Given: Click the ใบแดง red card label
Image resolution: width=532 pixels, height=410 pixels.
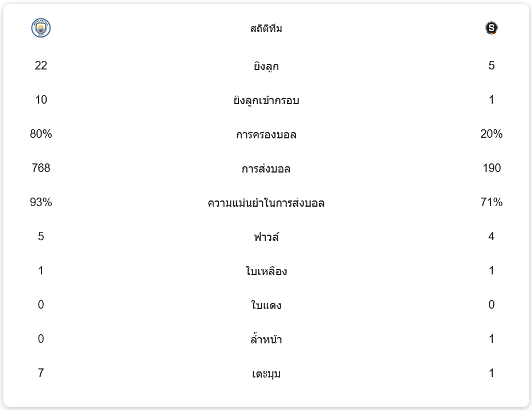Looking at the screenshot, I should 266,305.
